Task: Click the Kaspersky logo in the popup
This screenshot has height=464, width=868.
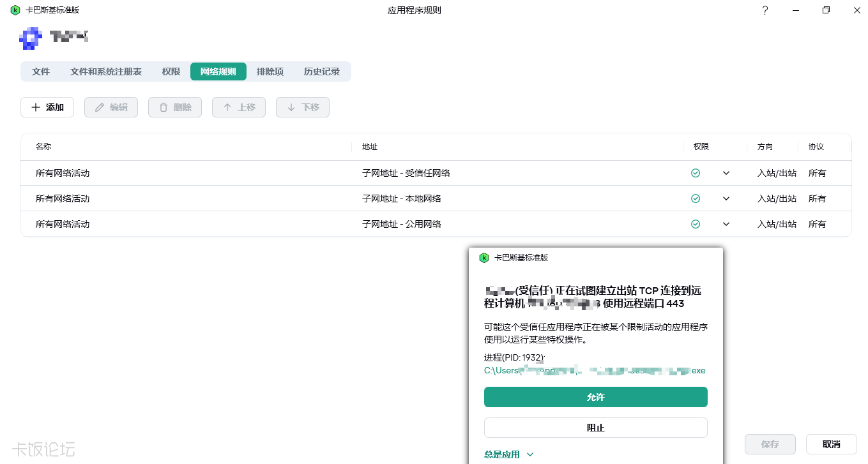Action: point(484,258)
